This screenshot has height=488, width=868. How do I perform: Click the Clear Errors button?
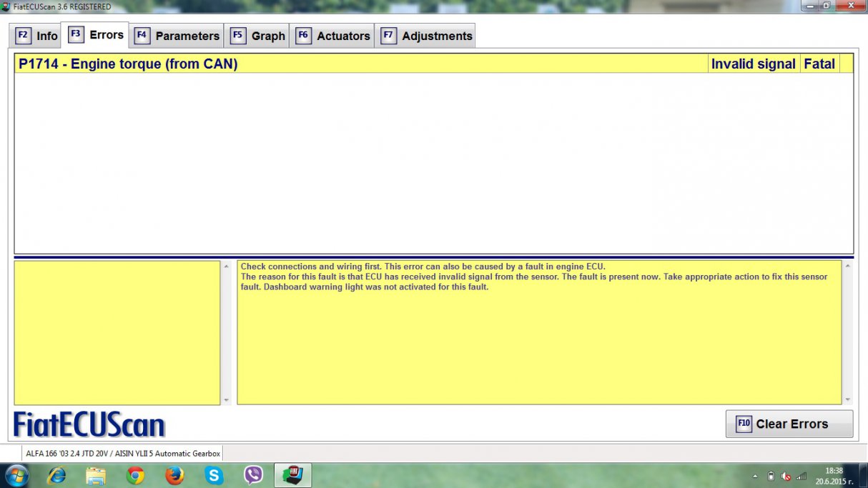(789, 424)
